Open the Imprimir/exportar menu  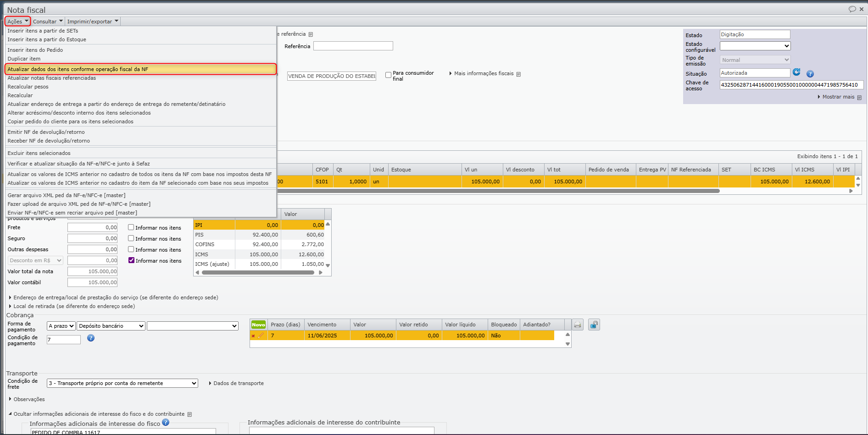(x=93, y=22)
